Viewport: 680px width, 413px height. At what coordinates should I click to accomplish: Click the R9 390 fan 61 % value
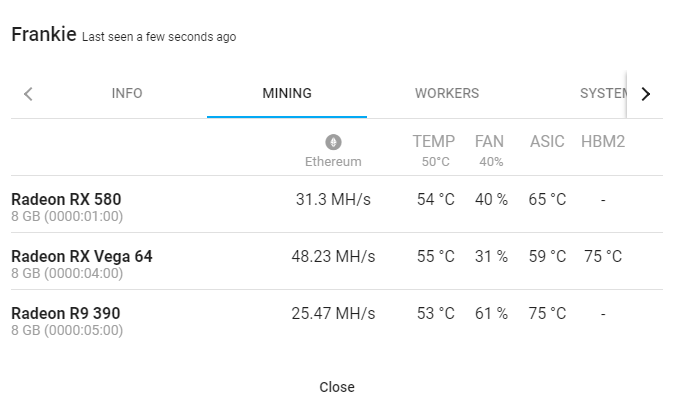[x=491, y=313]
